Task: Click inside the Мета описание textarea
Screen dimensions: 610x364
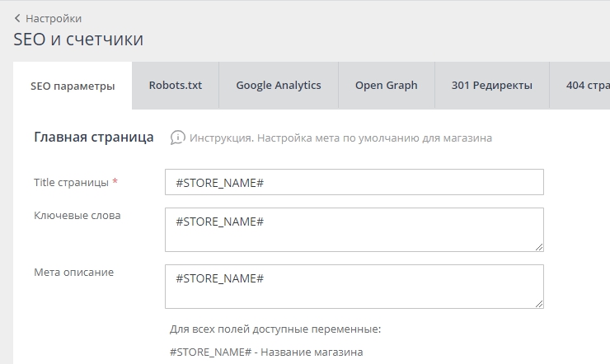Action: tap(354, 286)
